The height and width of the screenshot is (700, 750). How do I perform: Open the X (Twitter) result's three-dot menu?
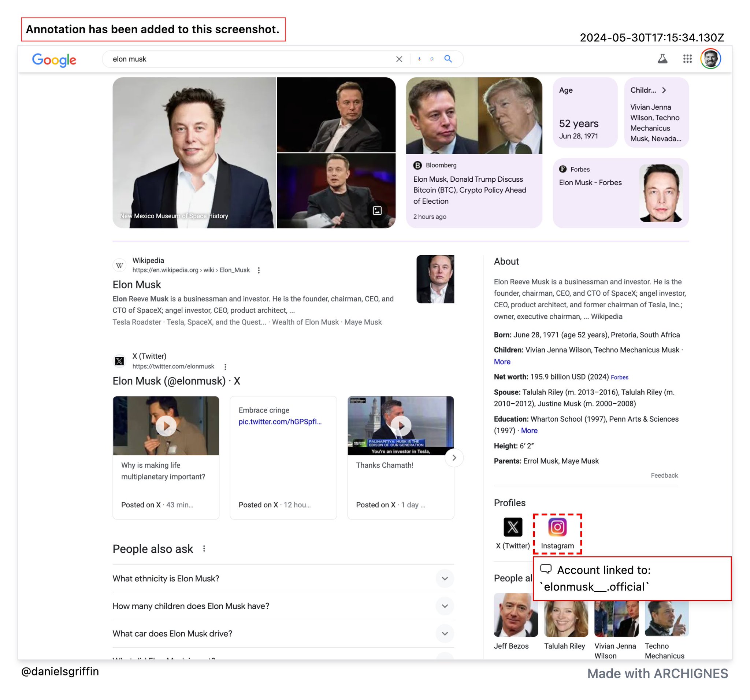pos(225,366)
